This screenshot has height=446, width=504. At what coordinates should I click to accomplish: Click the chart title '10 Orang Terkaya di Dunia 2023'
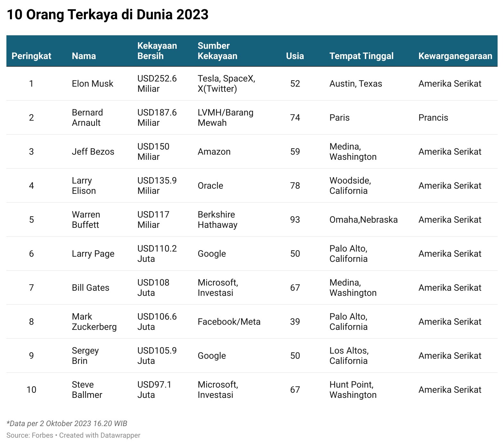pyautogui.click(x=107, y=15)
